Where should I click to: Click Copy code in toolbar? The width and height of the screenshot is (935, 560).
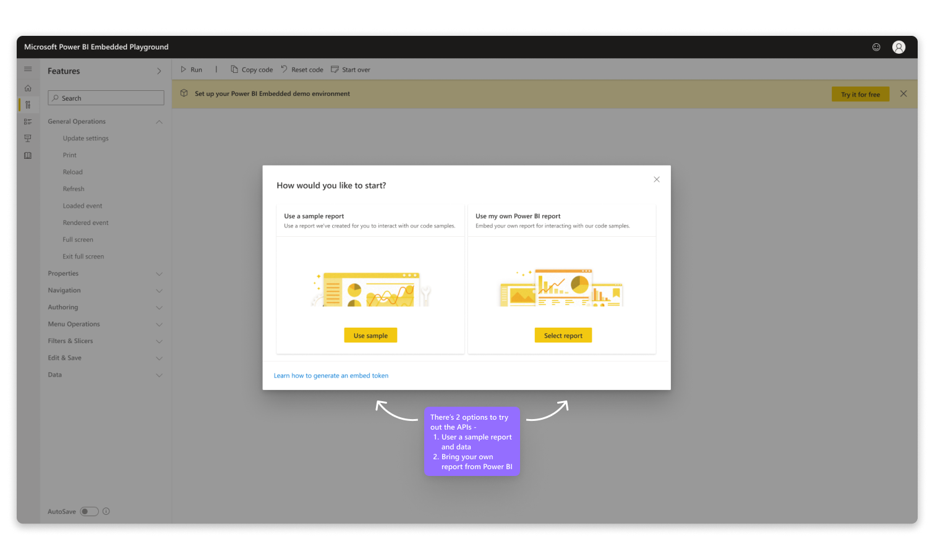coord(252,70)
